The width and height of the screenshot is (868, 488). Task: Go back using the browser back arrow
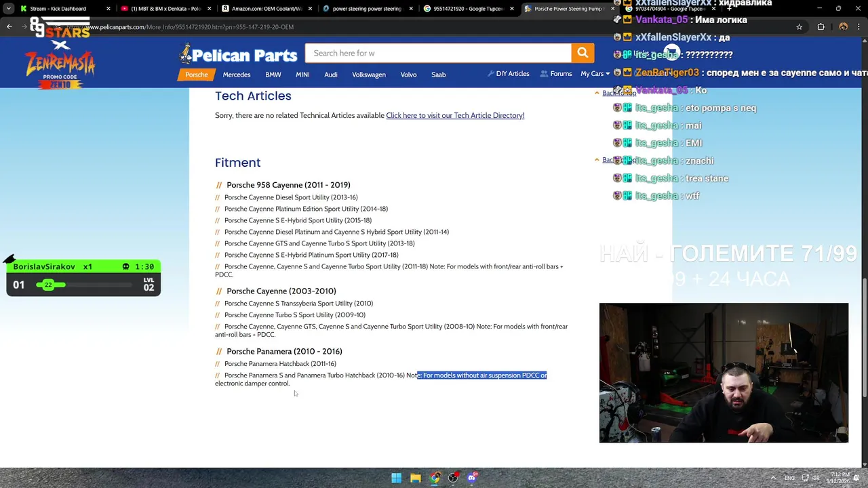click(9, 26)
